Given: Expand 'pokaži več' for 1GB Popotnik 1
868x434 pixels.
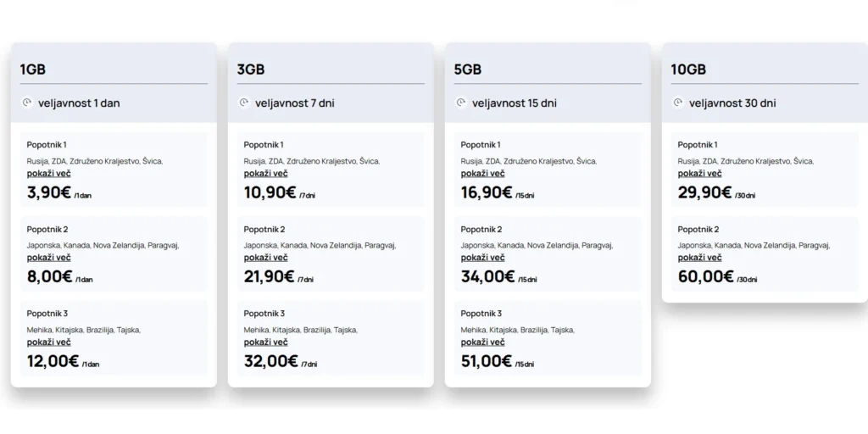Looking at the screenshot, I should point(49,174).
